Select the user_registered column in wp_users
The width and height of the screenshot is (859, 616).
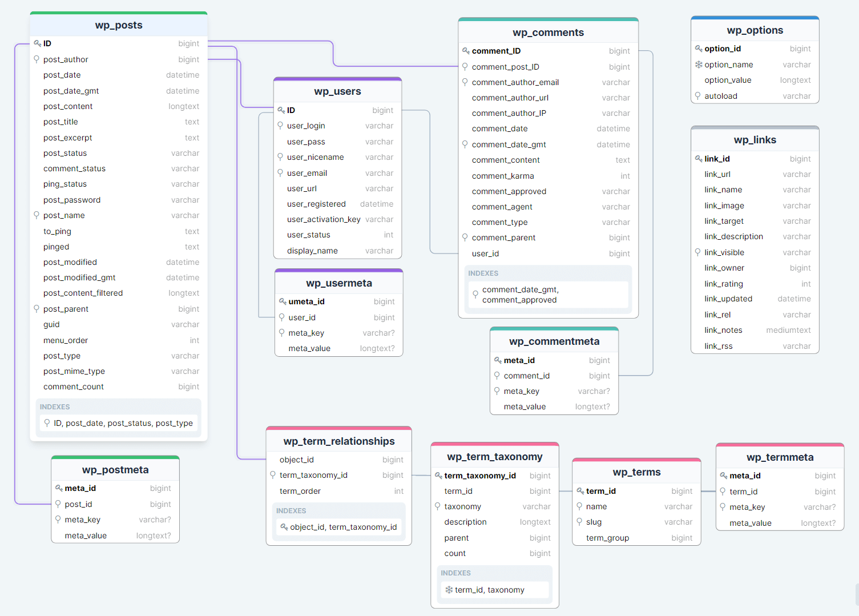pyautogui.click(x=338, y=204)
